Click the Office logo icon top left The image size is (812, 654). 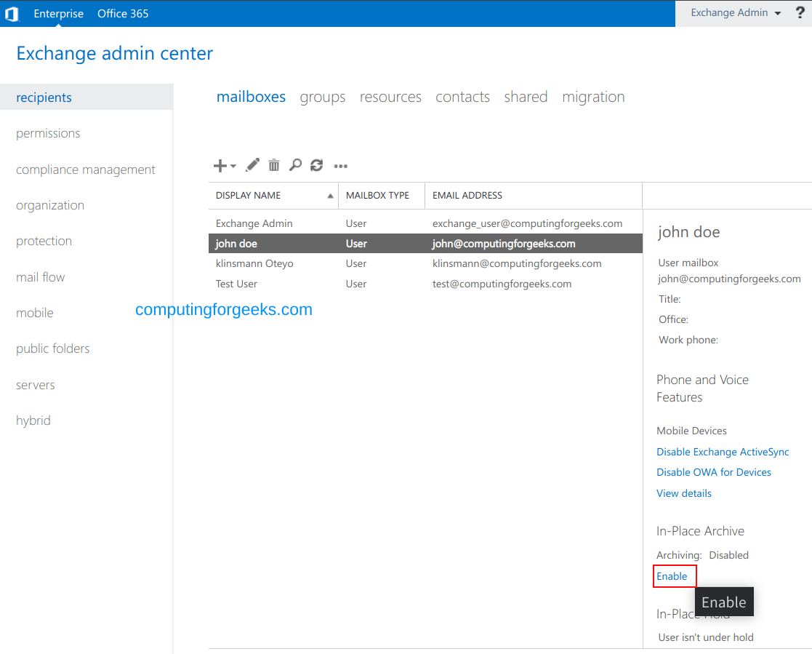[12, 13]
